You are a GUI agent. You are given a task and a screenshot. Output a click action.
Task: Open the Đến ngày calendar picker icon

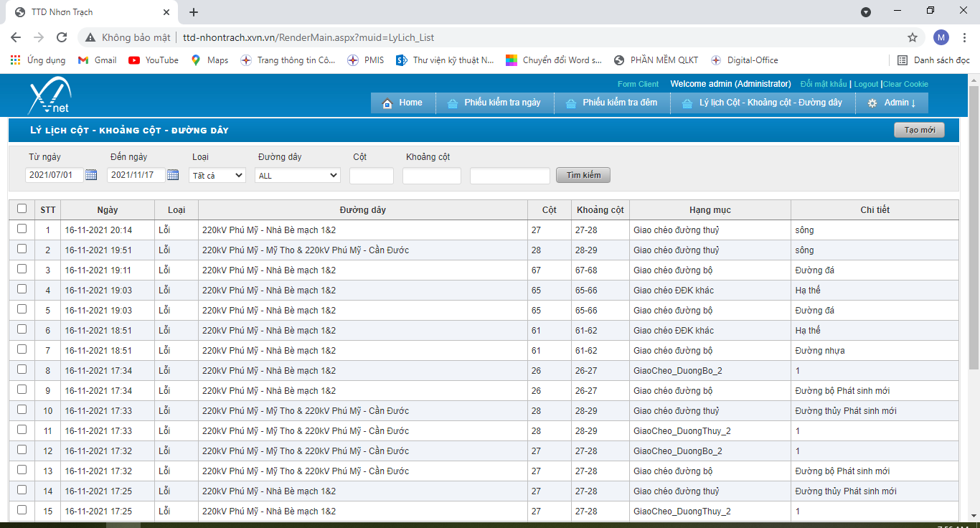pos(173,174)
